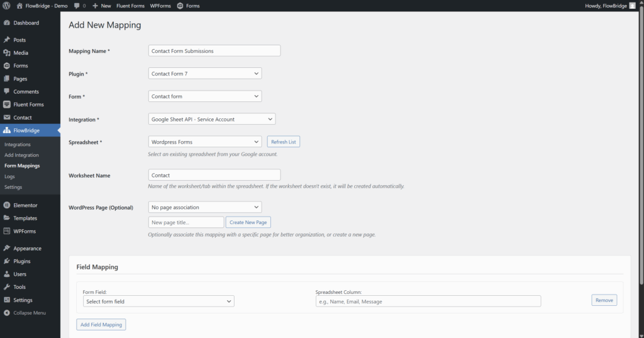Screen dimensions: 644x338
Task: Click the page vertical scrollbar
Action: [x=641, y=144]
